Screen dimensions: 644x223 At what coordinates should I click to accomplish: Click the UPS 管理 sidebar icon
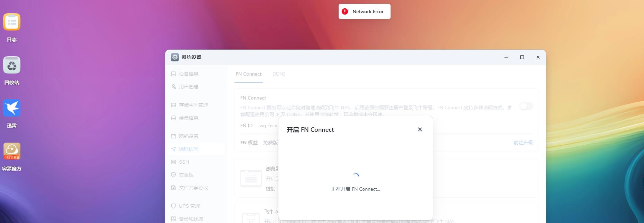(x=173, y=206)
